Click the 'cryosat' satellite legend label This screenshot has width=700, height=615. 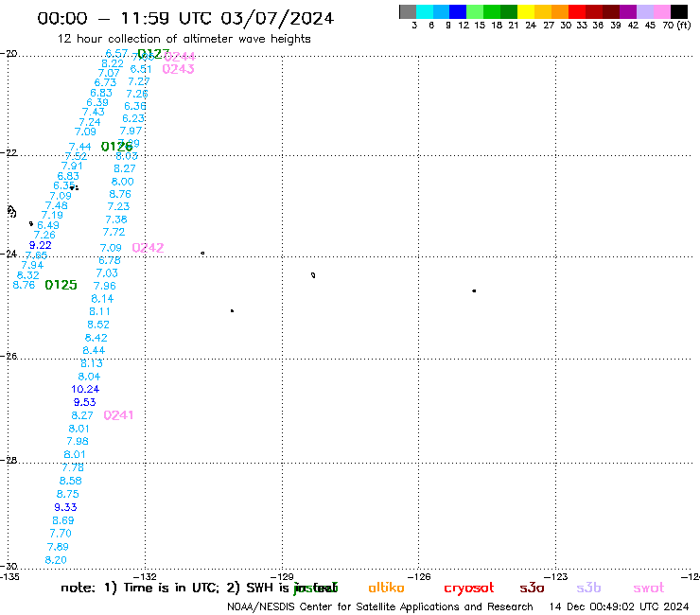tap(469, 589)
